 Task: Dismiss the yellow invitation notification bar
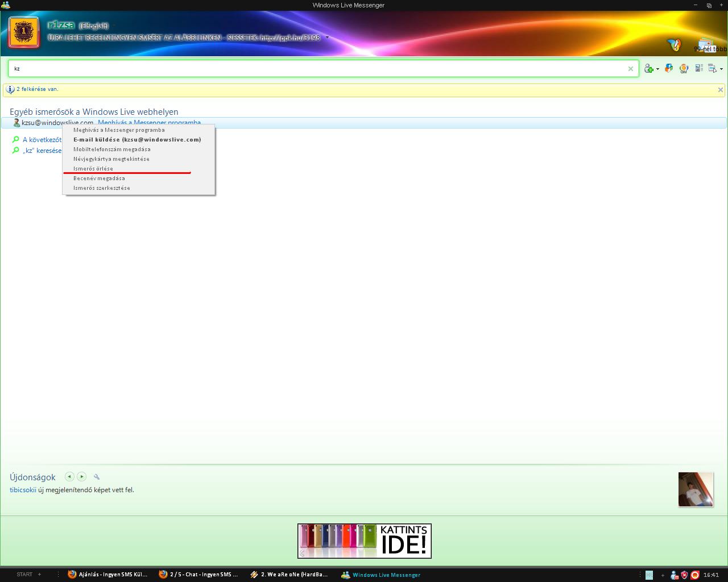click(720, 90)
